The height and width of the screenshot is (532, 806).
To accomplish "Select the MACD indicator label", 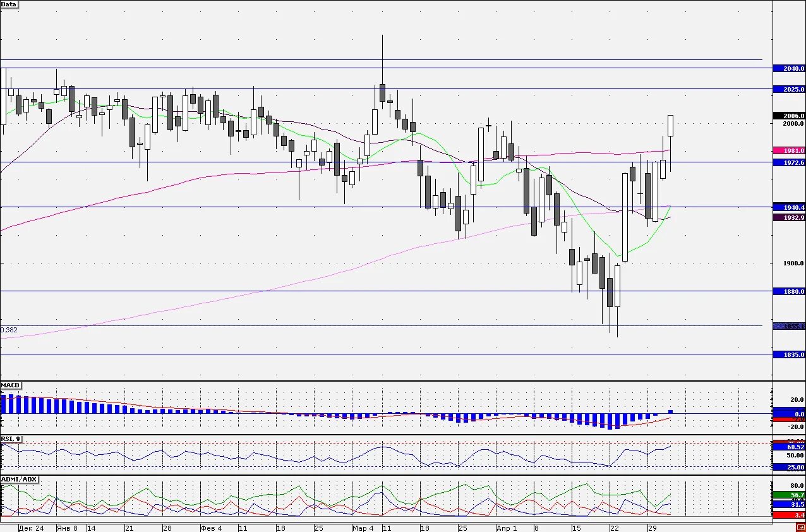I will pyautogui.click(x=11, y=385).
